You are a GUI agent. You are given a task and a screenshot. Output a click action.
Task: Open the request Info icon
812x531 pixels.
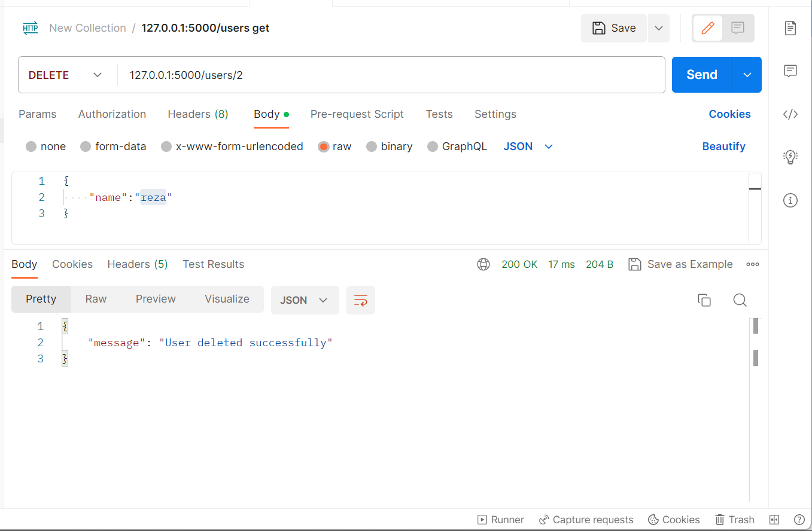(x=790, y=200)
